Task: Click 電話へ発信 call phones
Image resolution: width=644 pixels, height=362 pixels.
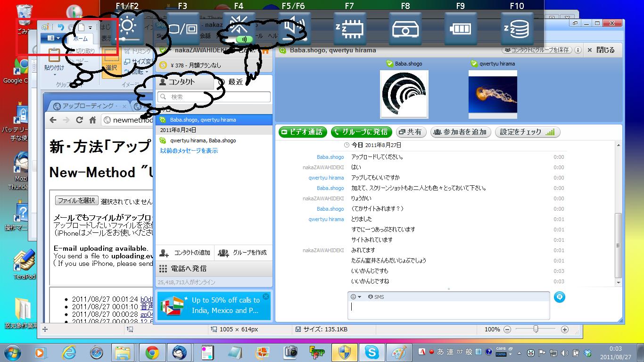Action: point(214,268)
